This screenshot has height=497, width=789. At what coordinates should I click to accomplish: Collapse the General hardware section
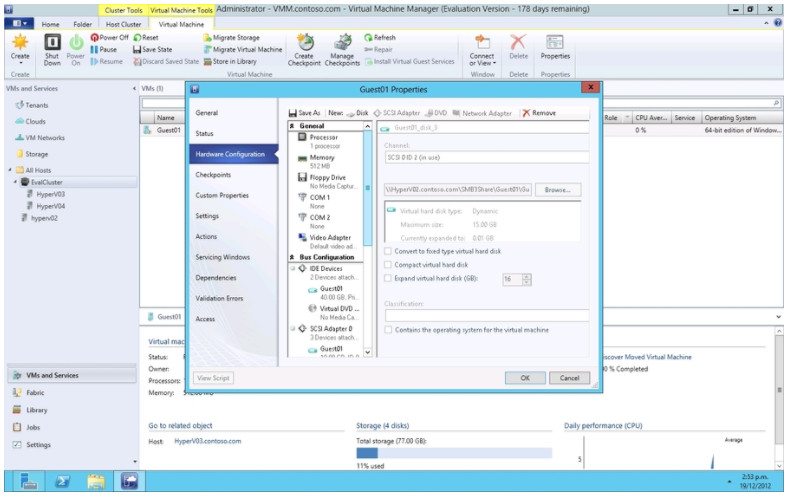point(292,126)
